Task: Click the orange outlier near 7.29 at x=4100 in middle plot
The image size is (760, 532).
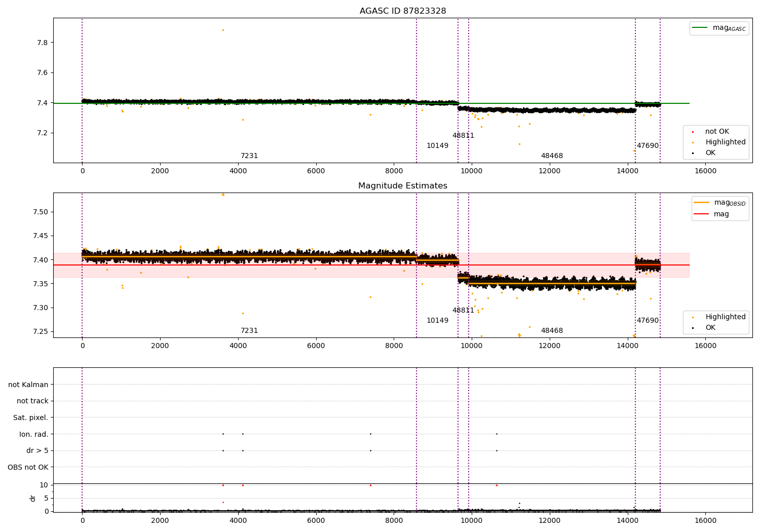Action: pos(243,313)
